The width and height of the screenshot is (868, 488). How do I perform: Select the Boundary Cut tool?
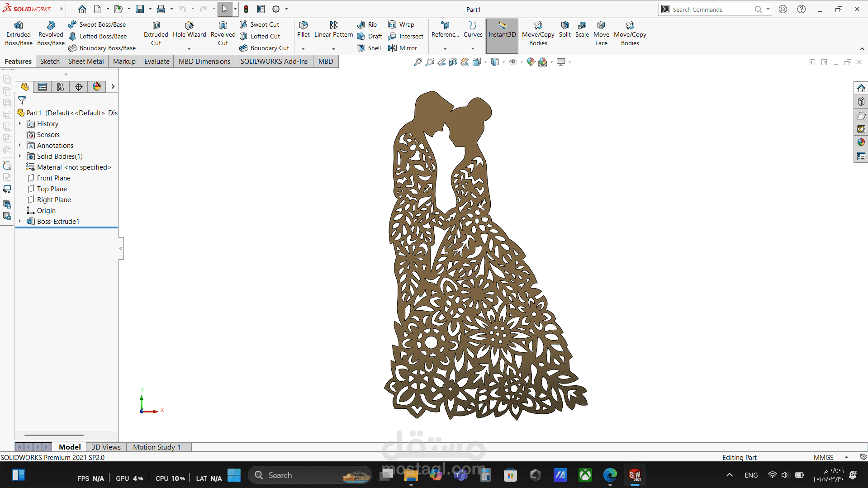[x=264, y=48]
